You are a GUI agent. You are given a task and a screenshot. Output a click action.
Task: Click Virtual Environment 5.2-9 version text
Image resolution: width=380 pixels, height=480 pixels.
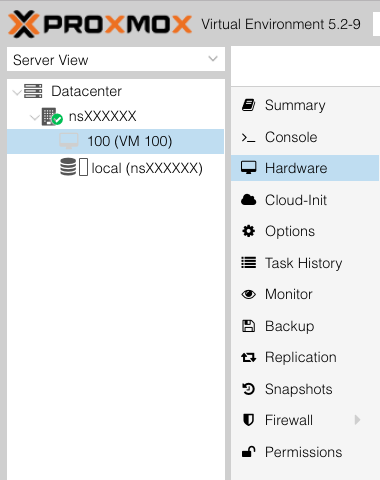pyautogui.click(x=281, y=24)
